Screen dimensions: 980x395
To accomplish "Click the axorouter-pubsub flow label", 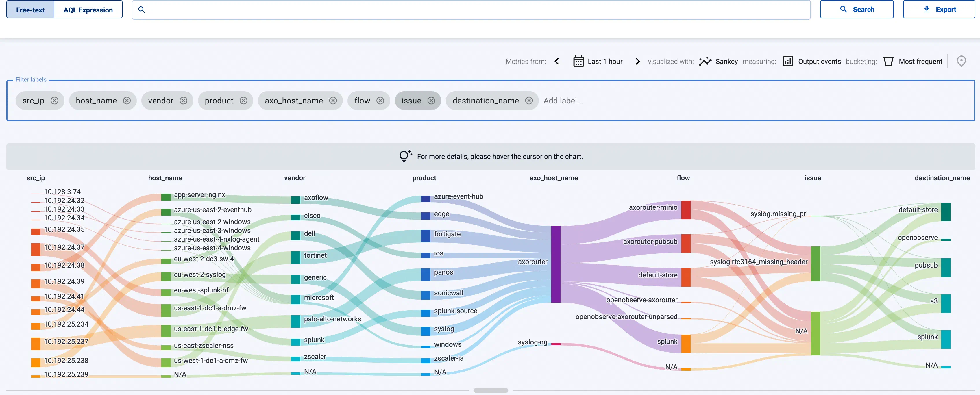I will click(x=650, y=241).
